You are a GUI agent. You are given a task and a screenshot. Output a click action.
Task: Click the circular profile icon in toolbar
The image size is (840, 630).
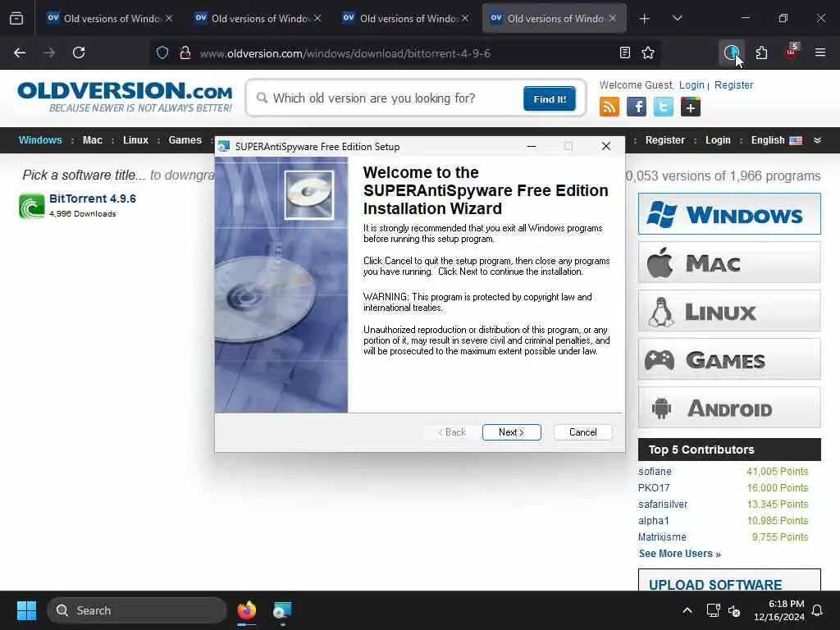[x=731, y=52]
